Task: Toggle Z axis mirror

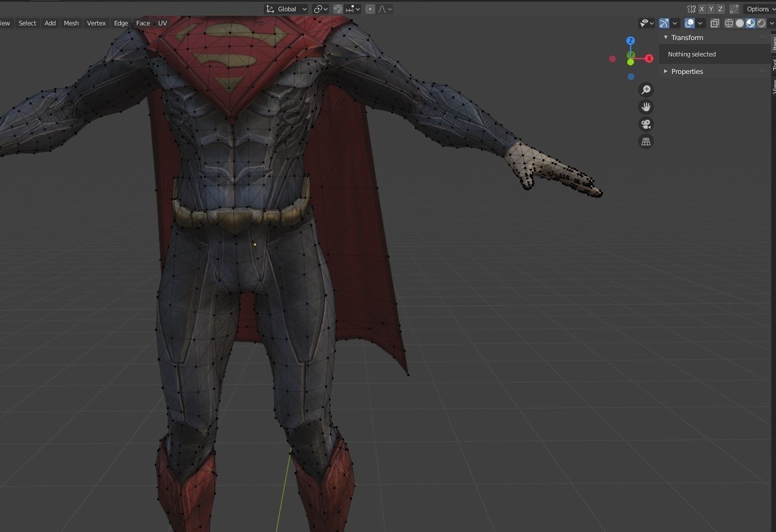Action: click(x=720, y=9)
